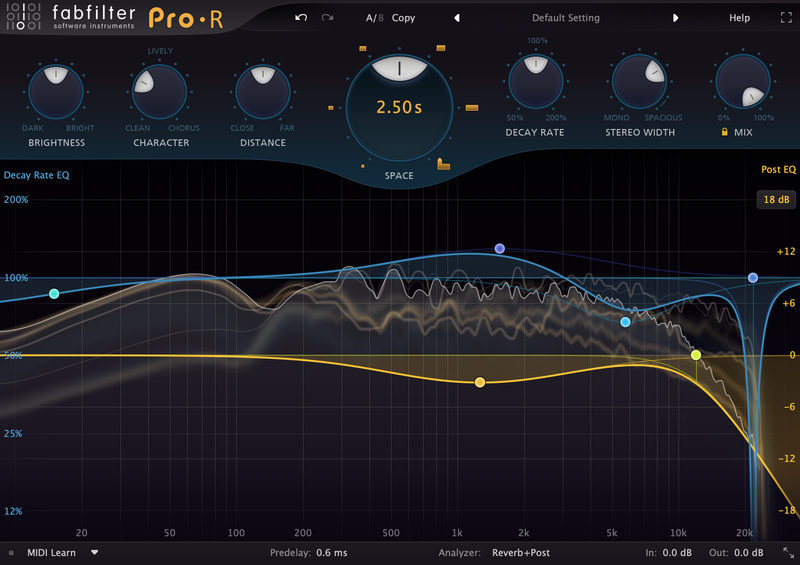
Task: Select the room icon right of the Space knob
Action: [x=472, y=108]
